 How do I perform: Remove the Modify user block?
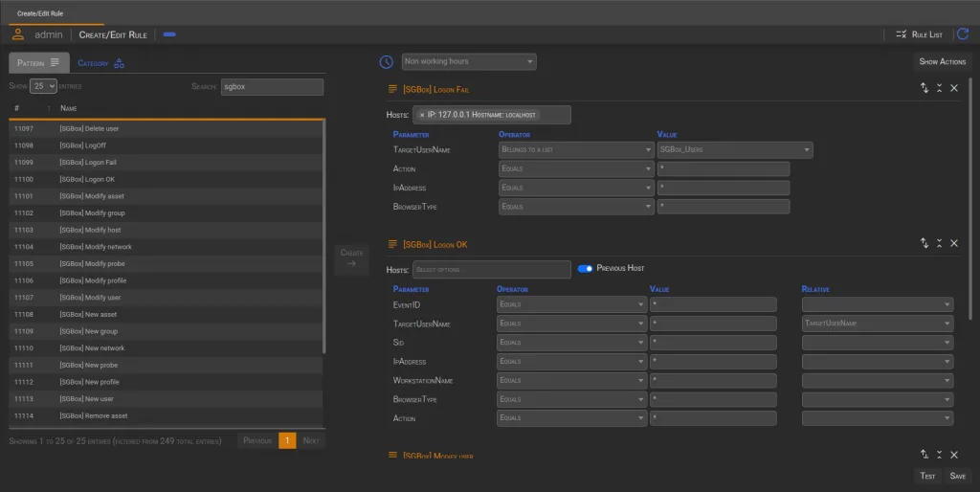pos(954,455)
